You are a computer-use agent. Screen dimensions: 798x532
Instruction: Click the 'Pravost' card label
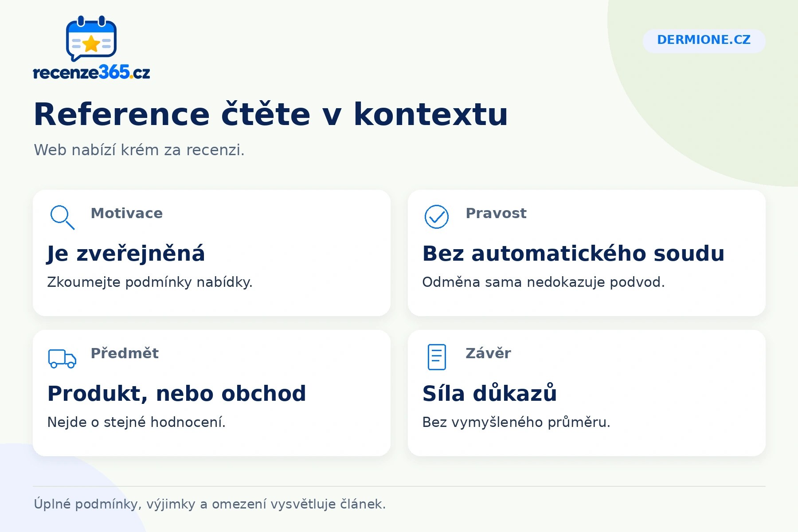496,213
